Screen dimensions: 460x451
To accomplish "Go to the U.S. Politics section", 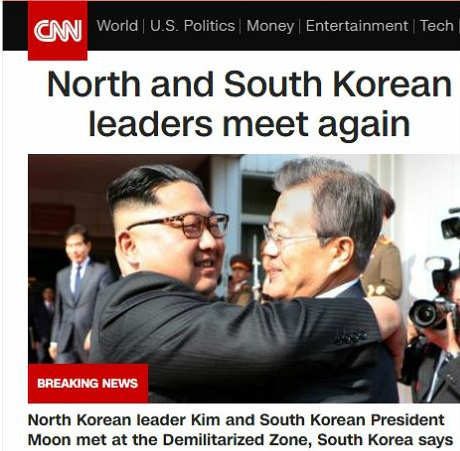I will [x=192, y=26].
